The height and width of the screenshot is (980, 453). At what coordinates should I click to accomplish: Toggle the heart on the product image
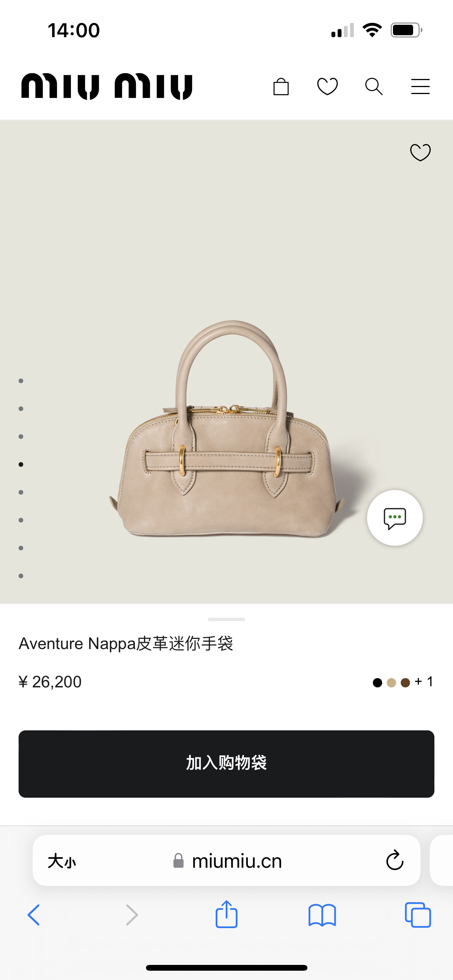pos(420,152)
